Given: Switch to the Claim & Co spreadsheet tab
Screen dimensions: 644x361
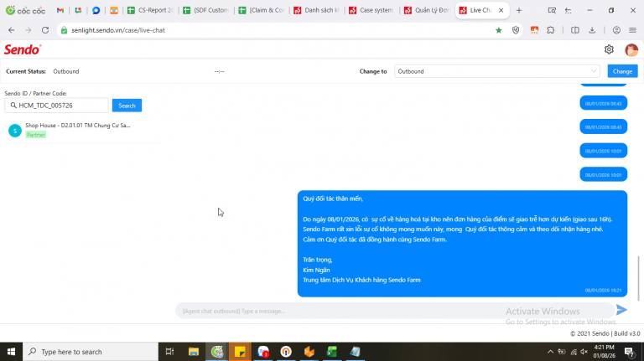Looking at the screenshot, I should click(262, 10).
